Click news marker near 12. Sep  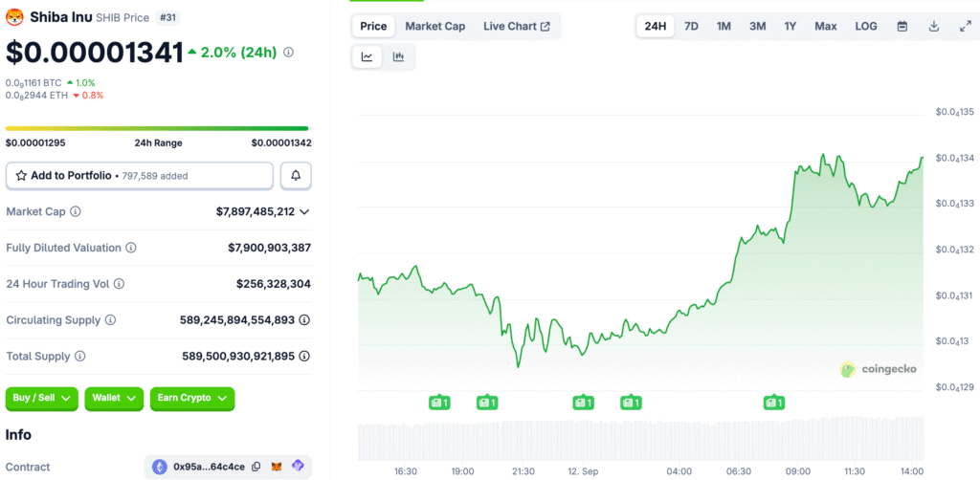[x=583, y=403]
